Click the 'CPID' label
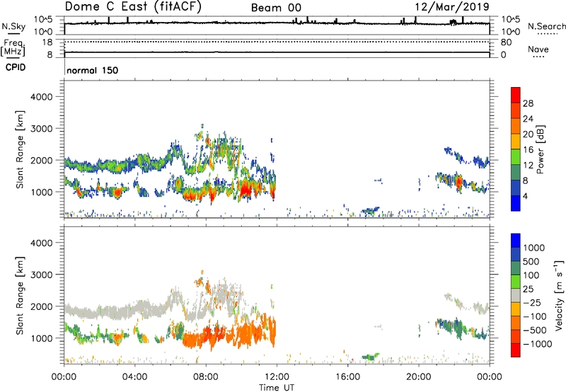The height and width of the screenshot is (392, 566). pos(16,67)
